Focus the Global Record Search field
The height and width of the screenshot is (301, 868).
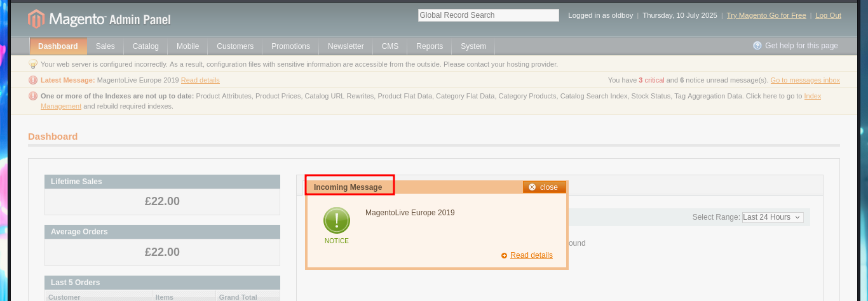click(x=489, y=15)
